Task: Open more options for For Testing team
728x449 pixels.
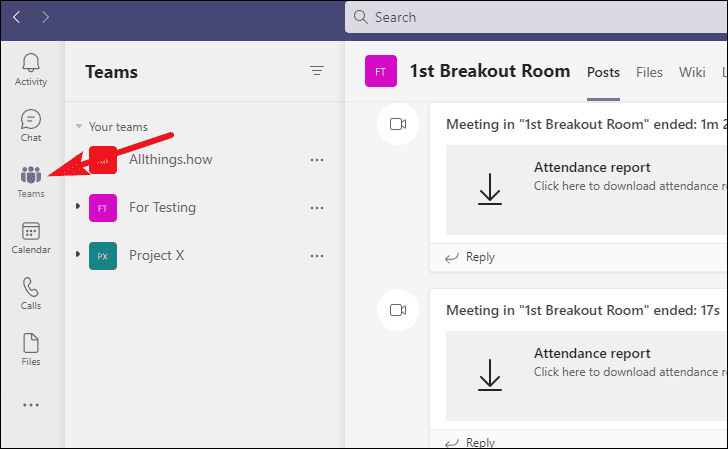Action: (317, 208)
